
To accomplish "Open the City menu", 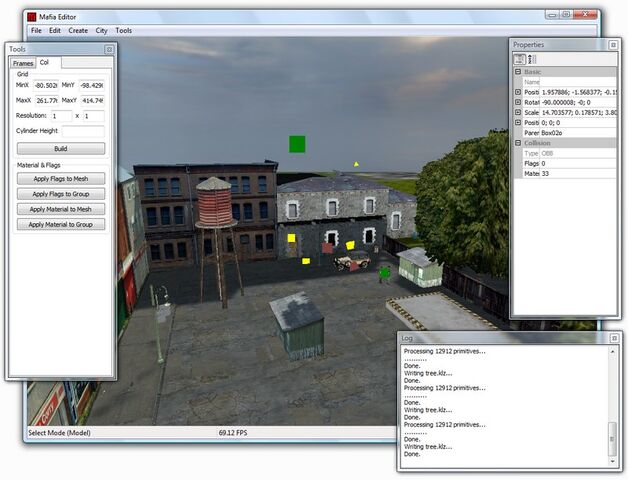I will tap(101, 30).
